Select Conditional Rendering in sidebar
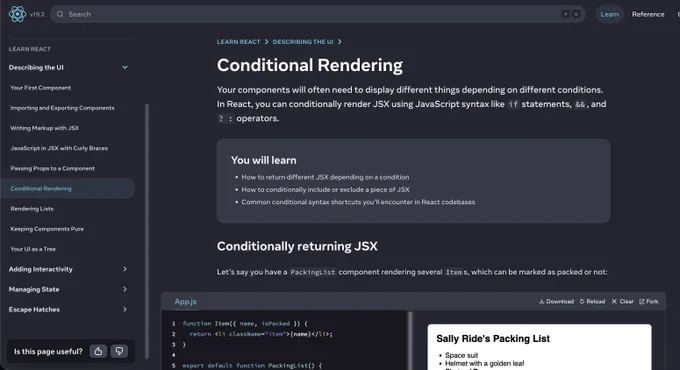This screenshot has width=680, height=370. click(68, 188)
